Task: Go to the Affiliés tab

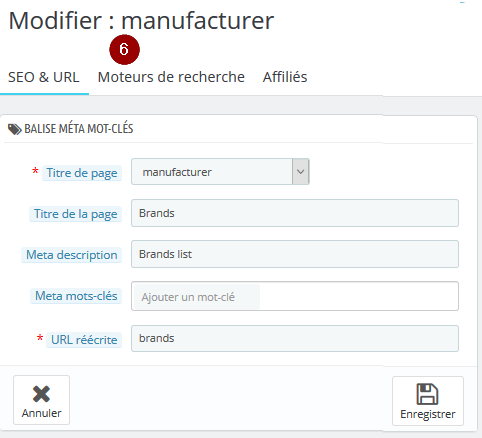Action: click(x=285, y=77)
